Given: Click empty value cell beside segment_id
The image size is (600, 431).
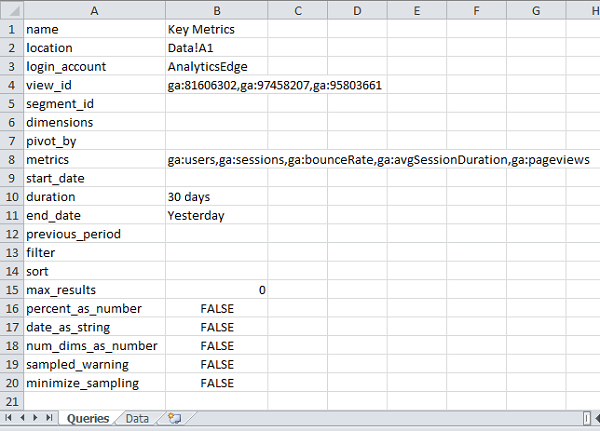Looking at the screenshot, I should pos(217,104).
